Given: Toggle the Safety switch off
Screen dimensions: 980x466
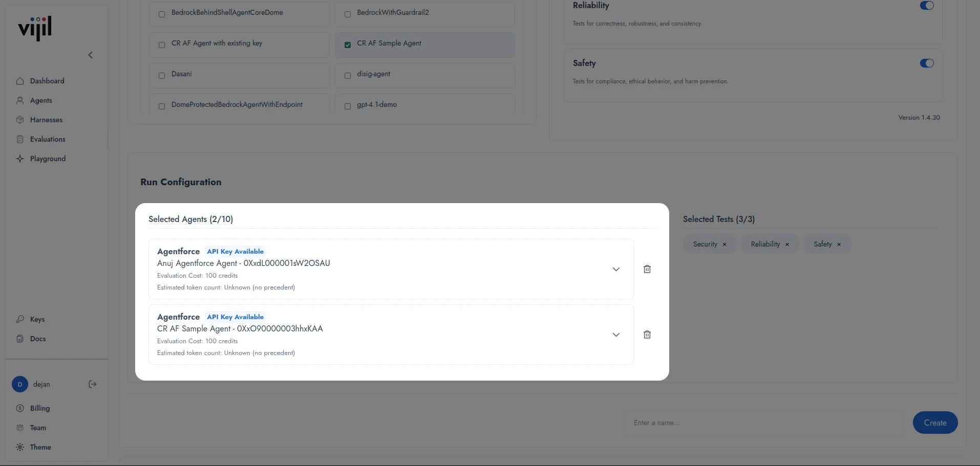Looking at the screenshot, I should [927, 63].
